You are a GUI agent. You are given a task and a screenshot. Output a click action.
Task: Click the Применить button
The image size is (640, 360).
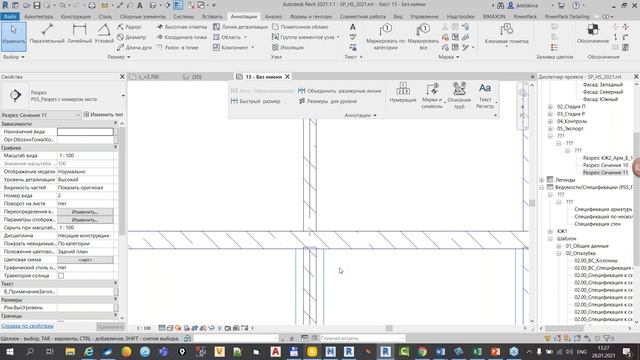tap(110, 327)
